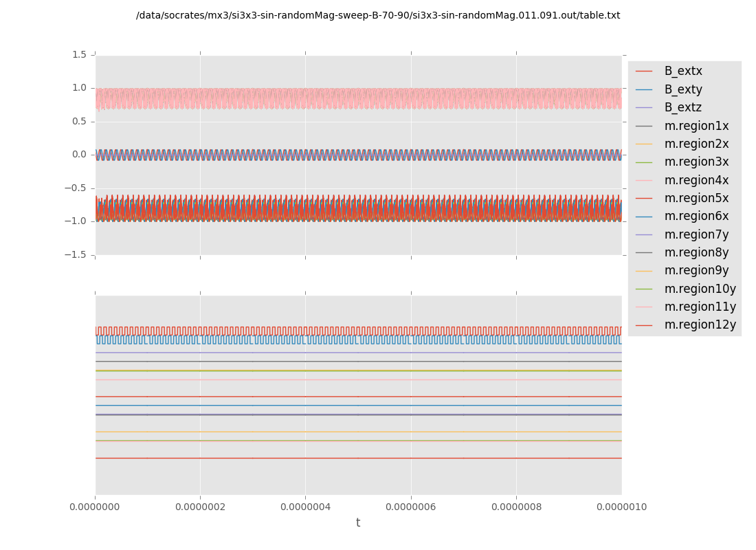Click the 1.5 y-axis tick label
The height and width of the screenshot is (550, 756).
pos(78,54)
